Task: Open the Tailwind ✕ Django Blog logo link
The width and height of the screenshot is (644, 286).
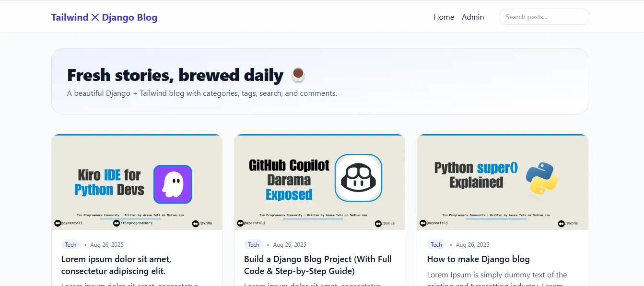Action: click(104, 17)
